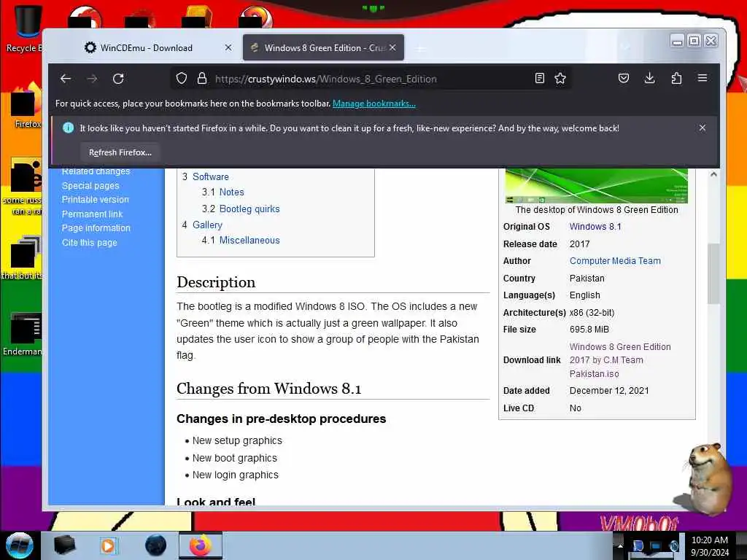Open the taskbar clock showing 10:20 AM
747x560 pixels.
[709, 546]
